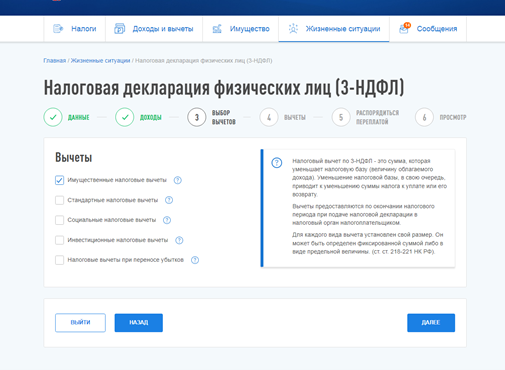The image size is (505, 370).
Task: Select Налоговые вычеты при переносе убытков checkbox
Action: coord(59,260)
